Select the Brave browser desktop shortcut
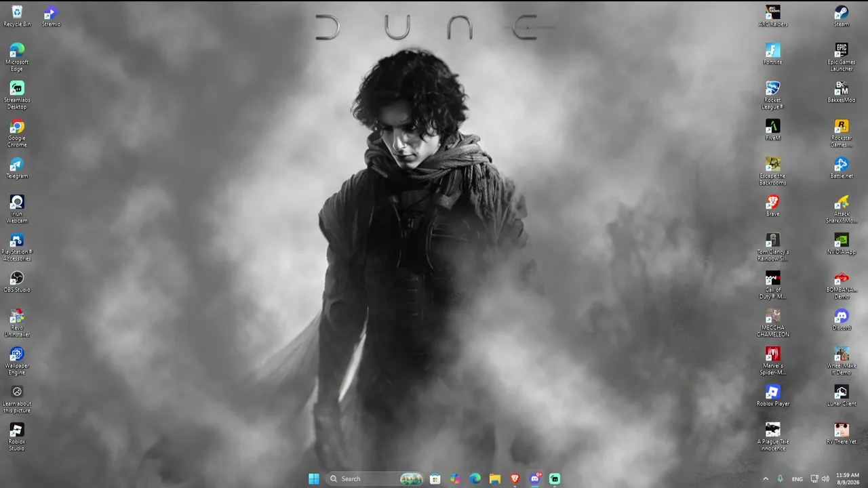This screenshot has height=488, width=868. point(773,206)
